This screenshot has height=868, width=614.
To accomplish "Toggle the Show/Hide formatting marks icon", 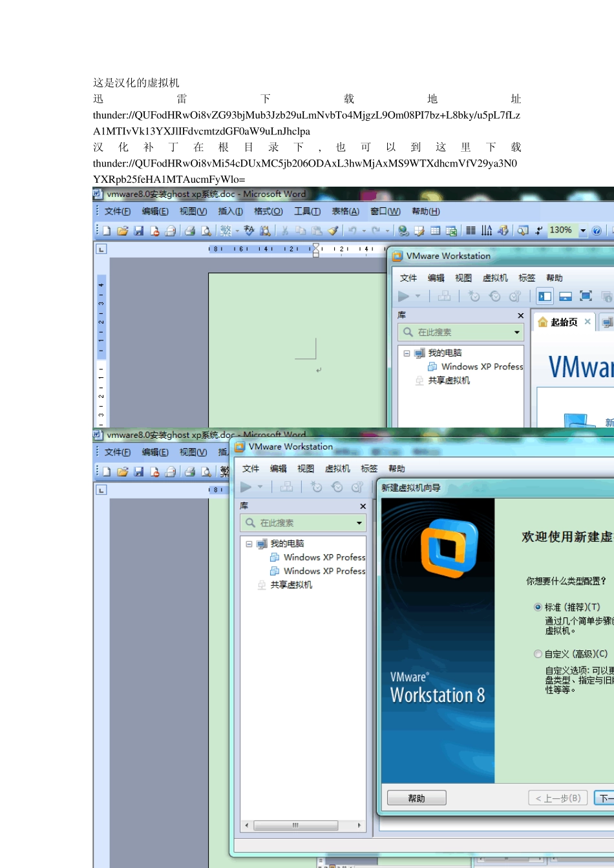I will [539, 231].
